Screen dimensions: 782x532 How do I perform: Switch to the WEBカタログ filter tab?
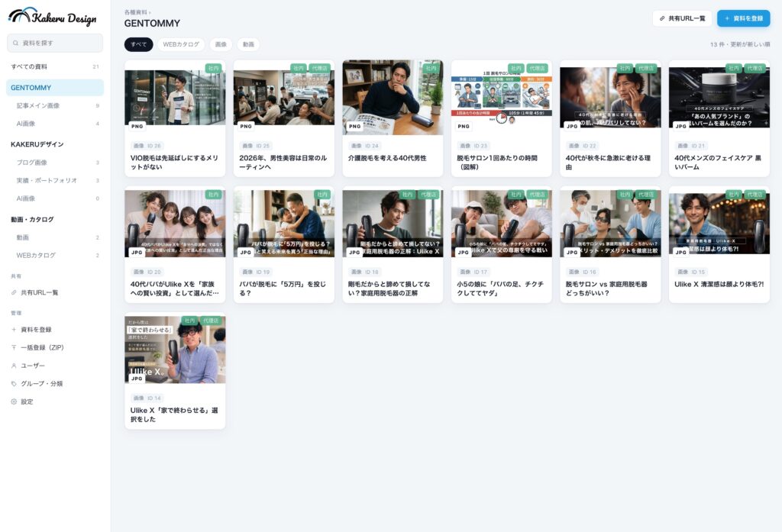click(x=181, y=44)
